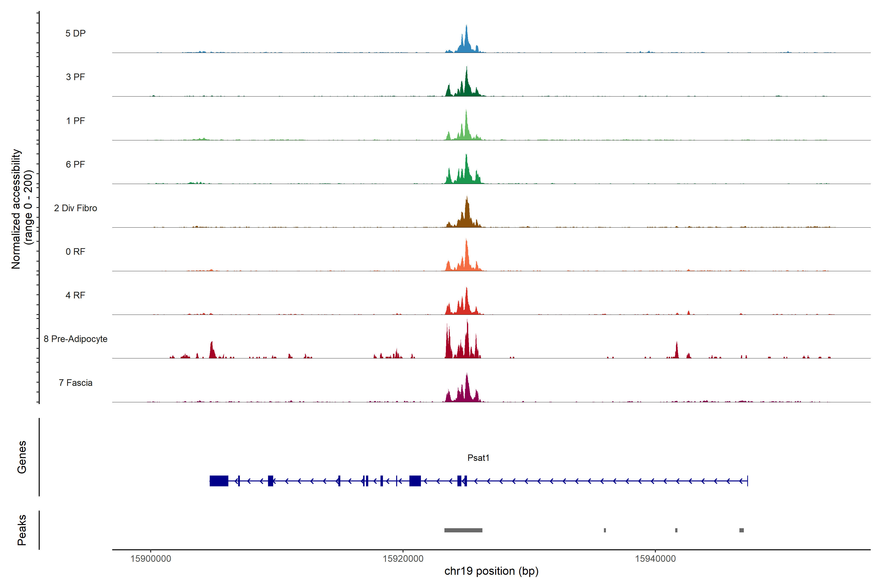Click the 2 Div Fibro label

coord(75,208)
